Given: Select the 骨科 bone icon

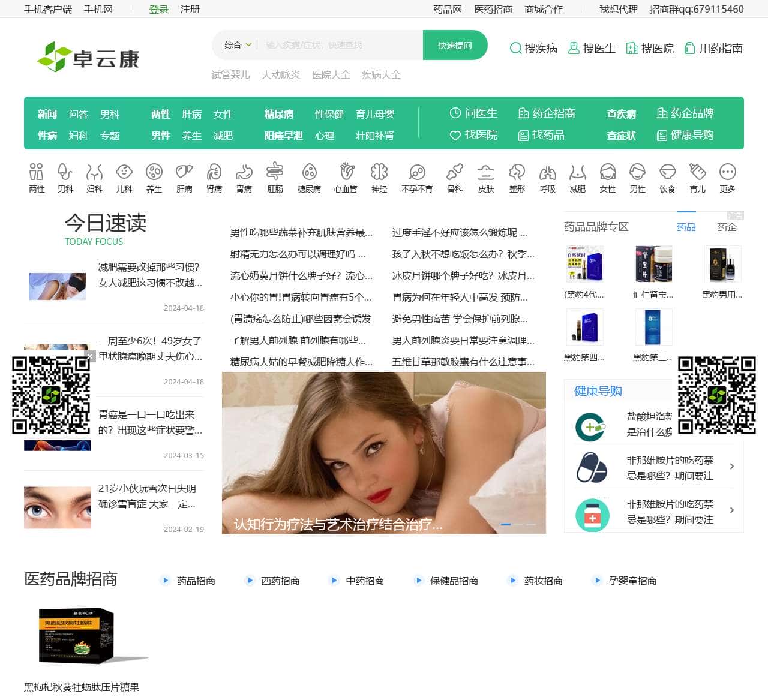Looking at the screenshot, I should (x=455, y=172).
